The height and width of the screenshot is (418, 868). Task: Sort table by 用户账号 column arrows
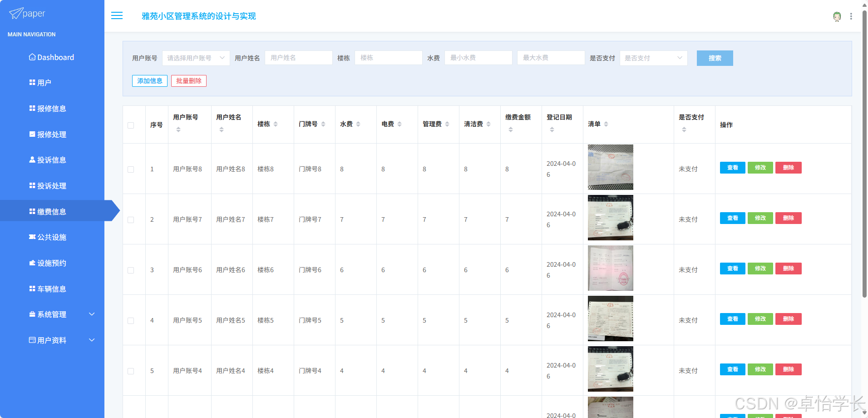coord(178,130)
